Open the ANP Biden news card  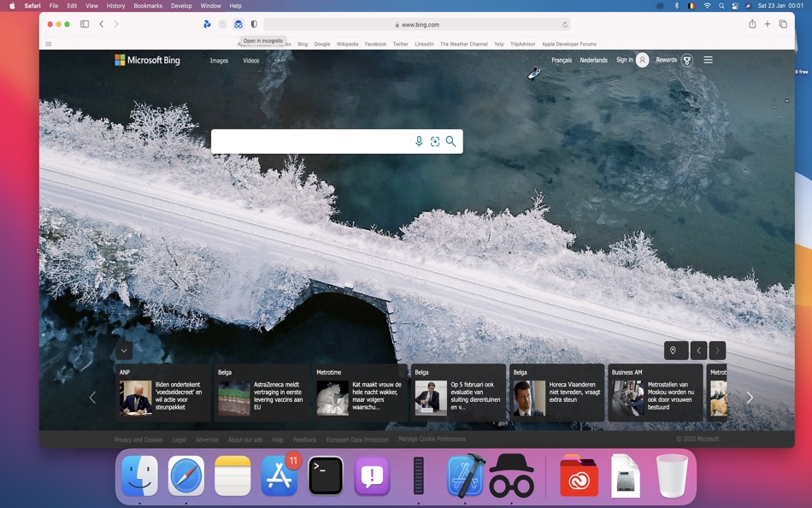point(163,393)
